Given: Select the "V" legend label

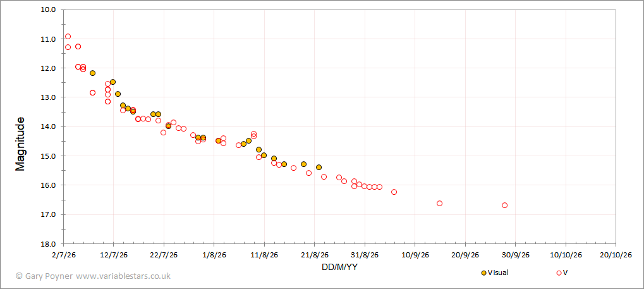Looking at the screenshot, I should point(566,273).
